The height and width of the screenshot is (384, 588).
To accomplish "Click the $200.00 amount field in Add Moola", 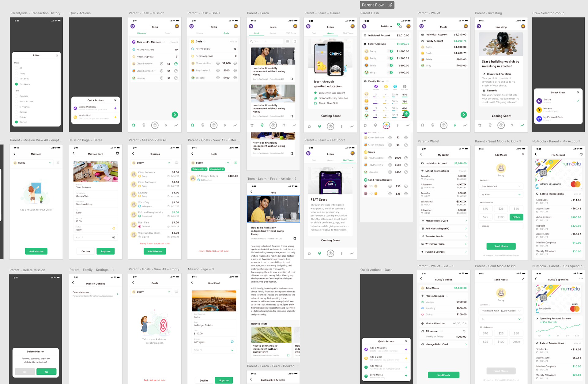I will 501,226.
